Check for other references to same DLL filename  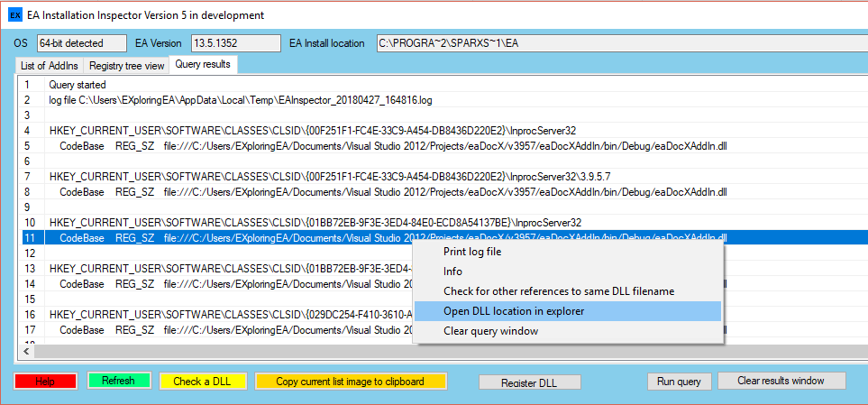point(558,291)
